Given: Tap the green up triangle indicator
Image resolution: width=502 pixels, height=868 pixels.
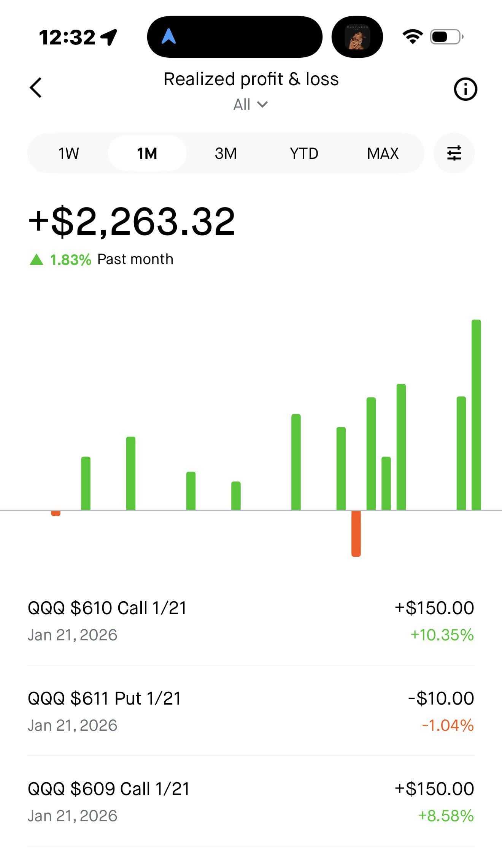Looking at the screenshot, I should 37,260.
